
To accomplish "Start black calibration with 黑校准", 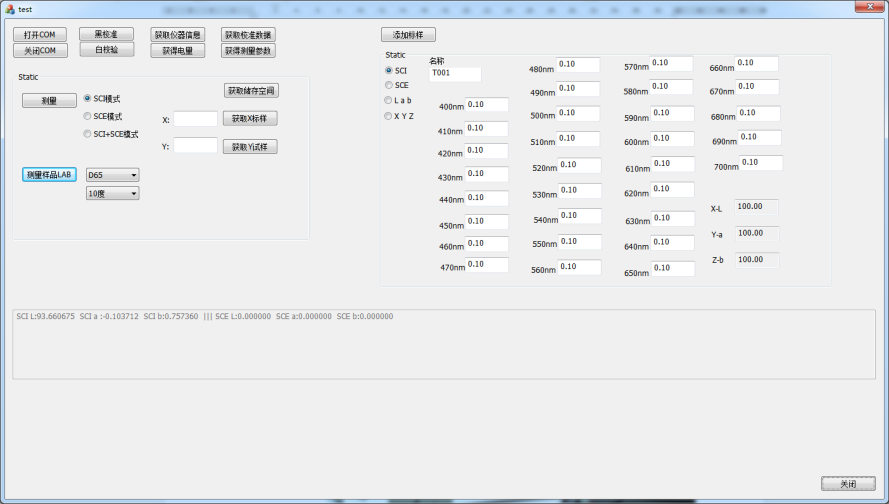I will click(106, 34).
